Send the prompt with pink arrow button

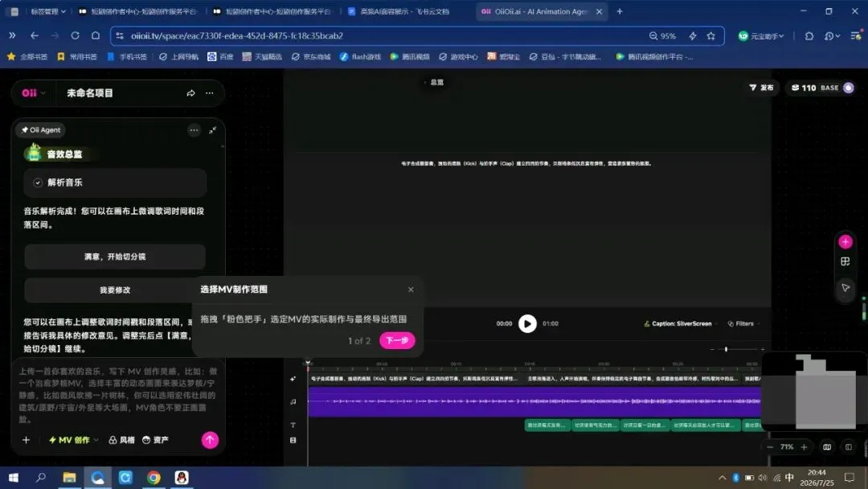click(210, 440)
